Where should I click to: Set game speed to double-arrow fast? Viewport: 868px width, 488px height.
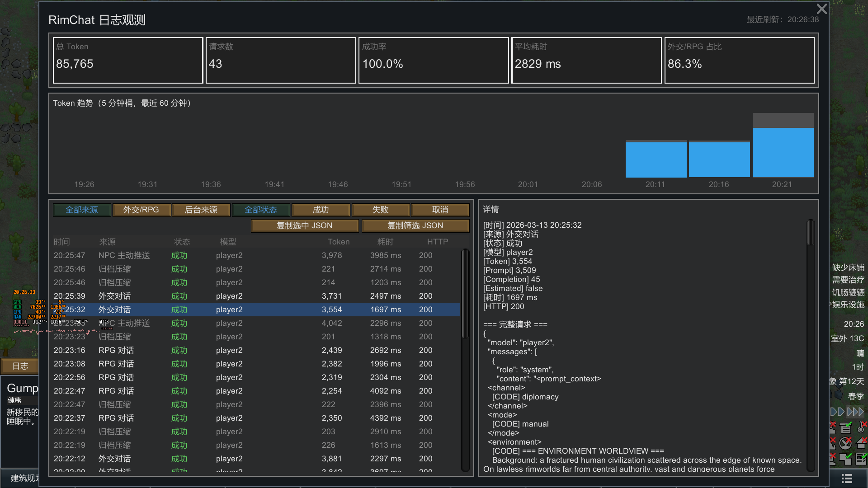[837, 412]
